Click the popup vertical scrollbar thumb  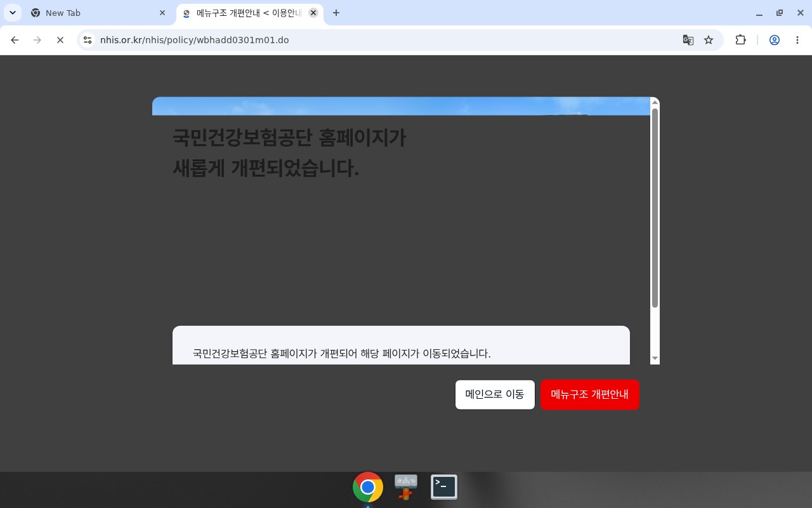pos(655,208)
